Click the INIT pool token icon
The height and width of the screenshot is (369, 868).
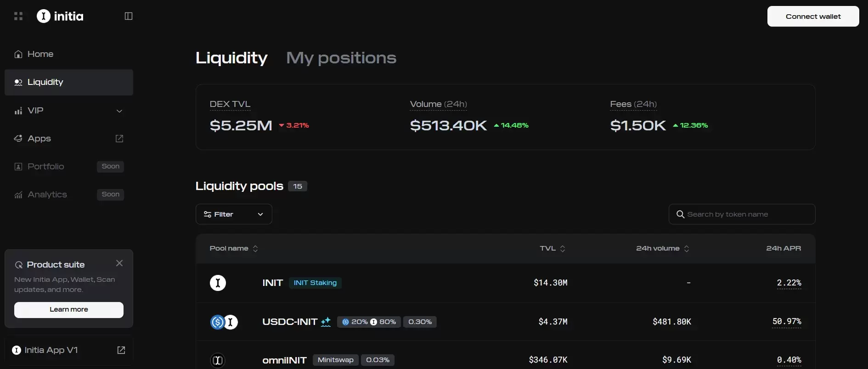pos(218,283)
